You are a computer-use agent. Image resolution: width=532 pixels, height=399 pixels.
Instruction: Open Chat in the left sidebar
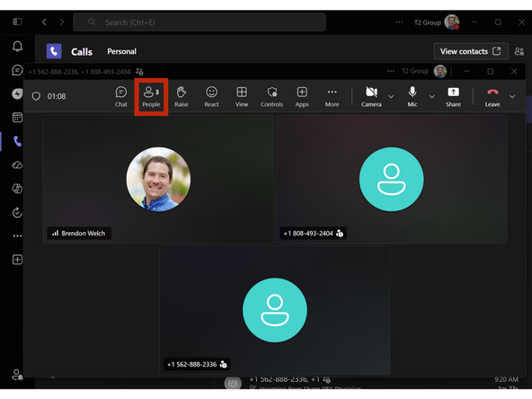tap(17, 70)
